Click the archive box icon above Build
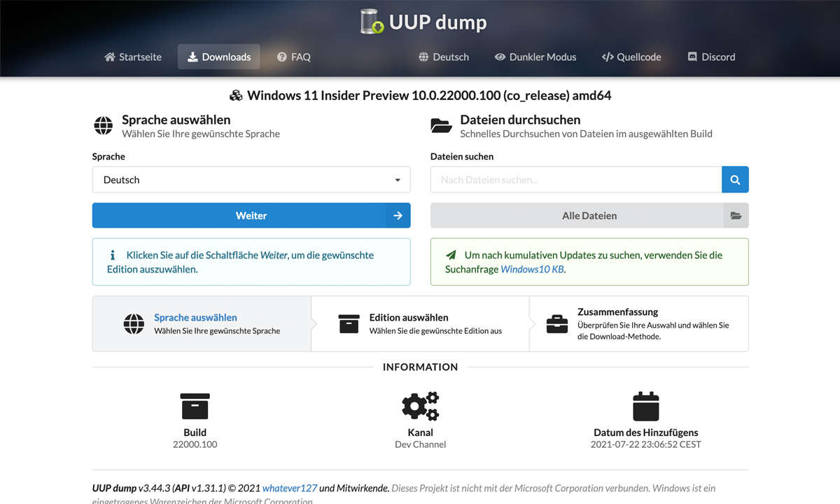 [x=195, y=406]
